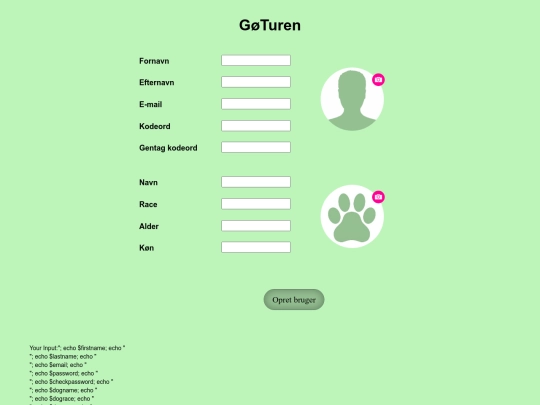Viewport: 540px width, 405px height.
Task: Click into the Kodeord field
Action: point(256,126)
